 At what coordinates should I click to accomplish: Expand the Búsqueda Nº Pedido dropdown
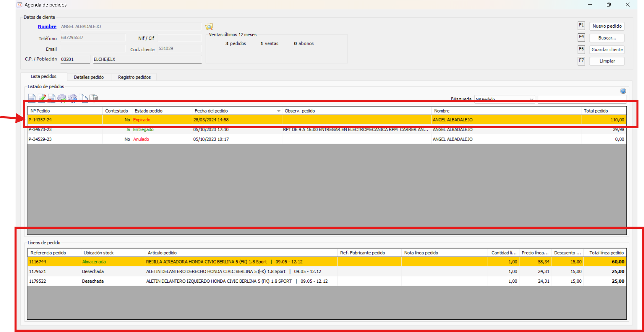click(531, 99)
